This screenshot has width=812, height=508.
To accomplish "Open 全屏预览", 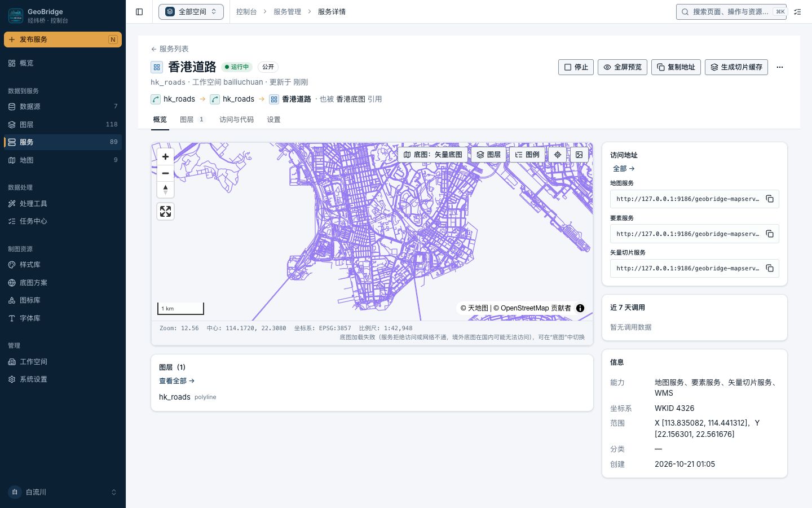I will pyautogui.click(x=623, y=67).
